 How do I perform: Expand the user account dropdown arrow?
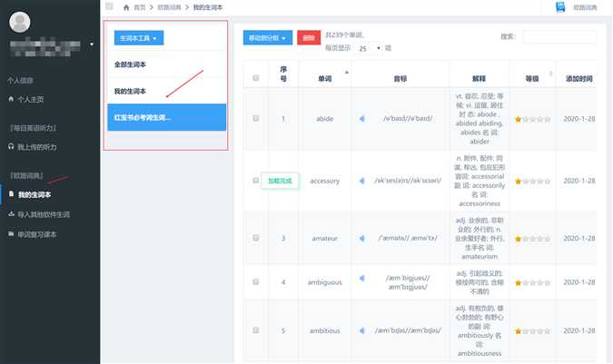coord(92,44)
